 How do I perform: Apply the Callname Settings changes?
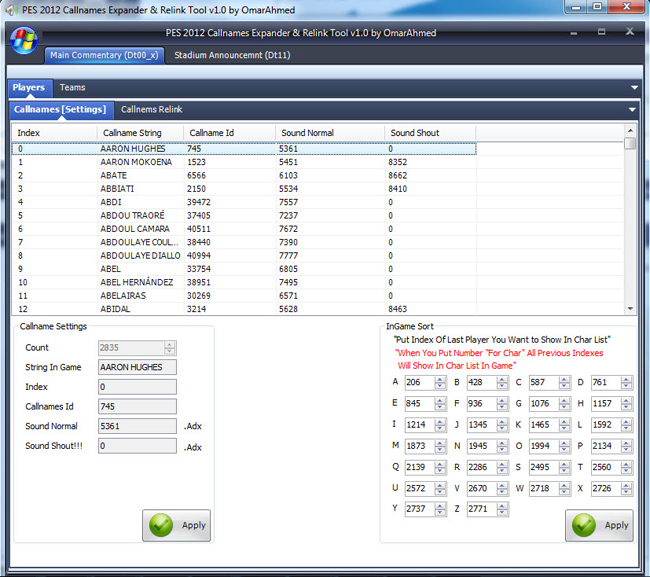177,526
